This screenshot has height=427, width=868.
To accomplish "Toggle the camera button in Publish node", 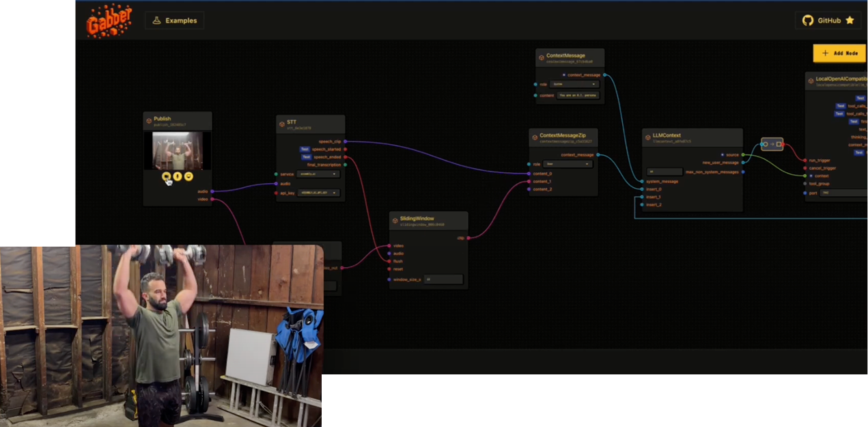I will [x=167, y=176].
